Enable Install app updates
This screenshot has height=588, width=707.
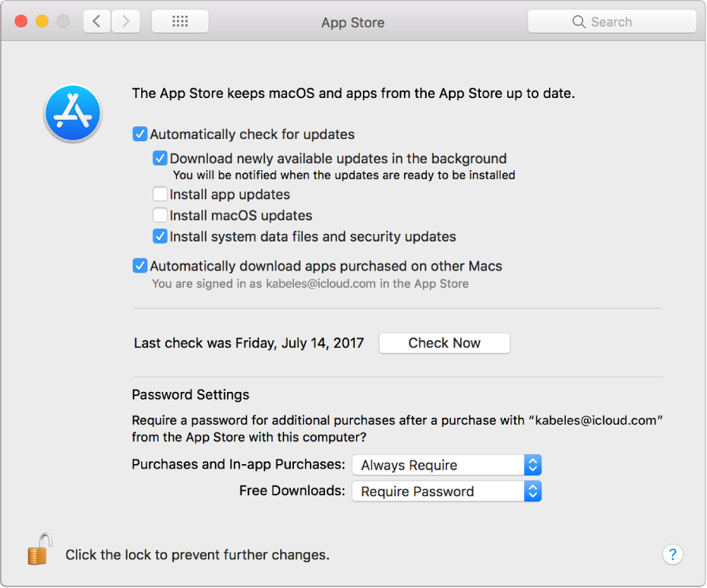[x=160, y=194]
